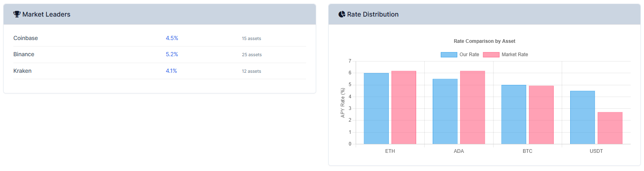
Task: Click the USDT pink Market Rate bar
Action: tap(610, 128)
